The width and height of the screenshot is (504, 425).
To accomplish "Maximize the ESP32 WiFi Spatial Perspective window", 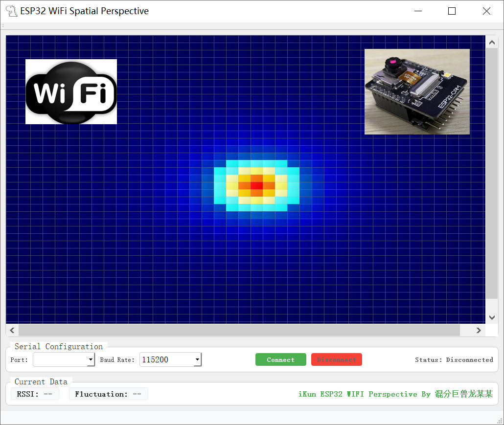I will click(x=452, y=11).
